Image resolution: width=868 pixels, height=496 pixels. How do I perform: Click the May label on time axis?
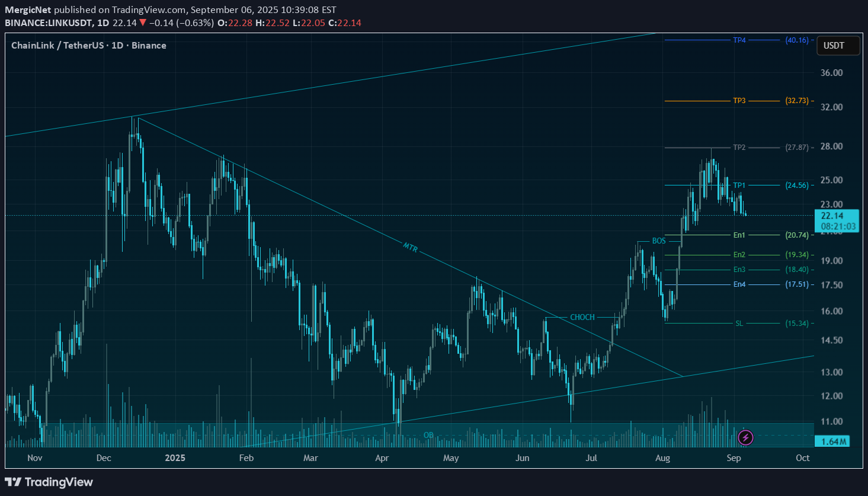click(x=451, y=458)
